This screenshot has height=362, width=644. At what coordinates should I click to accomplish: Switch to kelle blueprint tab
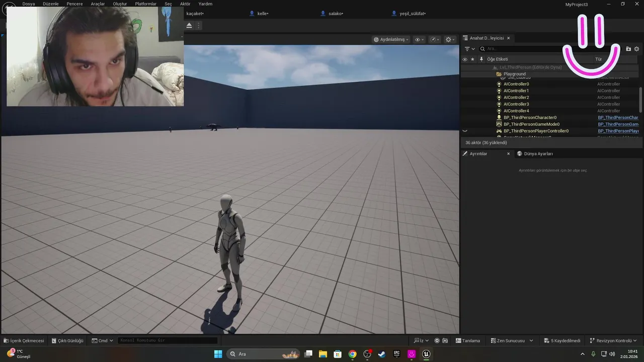pyautogui.click(x=259, y=14)
